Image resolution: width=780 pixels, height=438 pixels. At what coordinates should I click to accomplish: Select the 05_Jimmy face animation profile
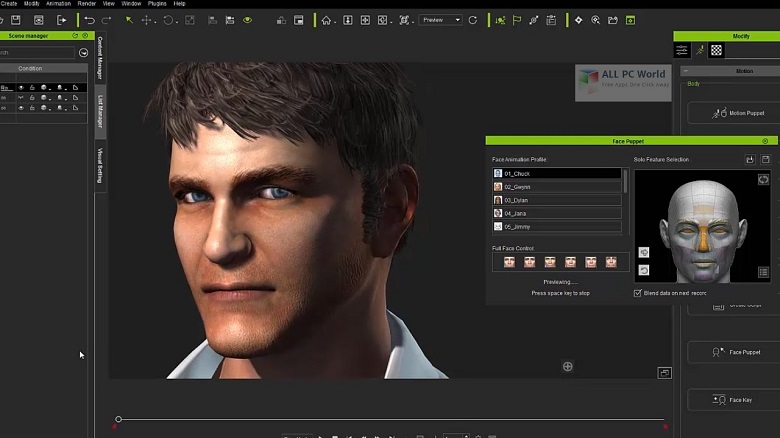557,226
